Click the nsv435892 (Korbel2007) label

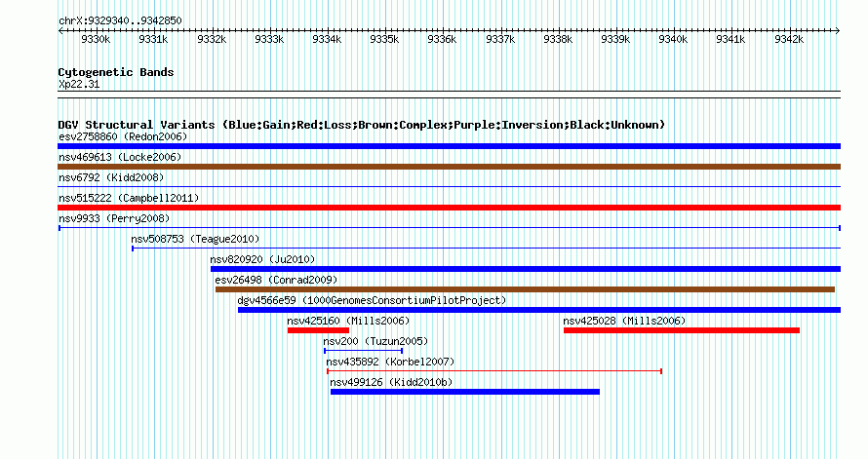point(390,362)
